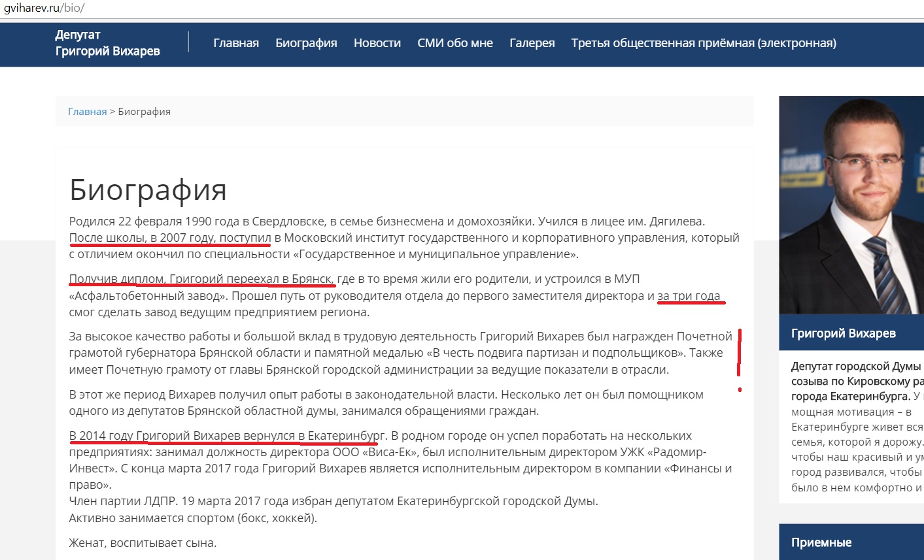
Task: Click the underlined words за три года
Action: (689, 296)
